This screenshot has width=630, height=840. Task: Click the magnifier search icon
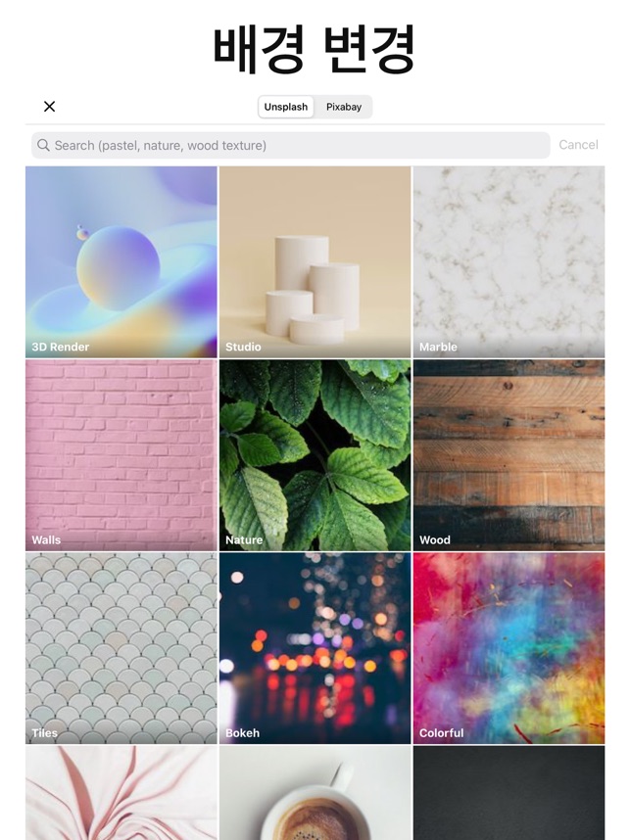tap(43, 145)
